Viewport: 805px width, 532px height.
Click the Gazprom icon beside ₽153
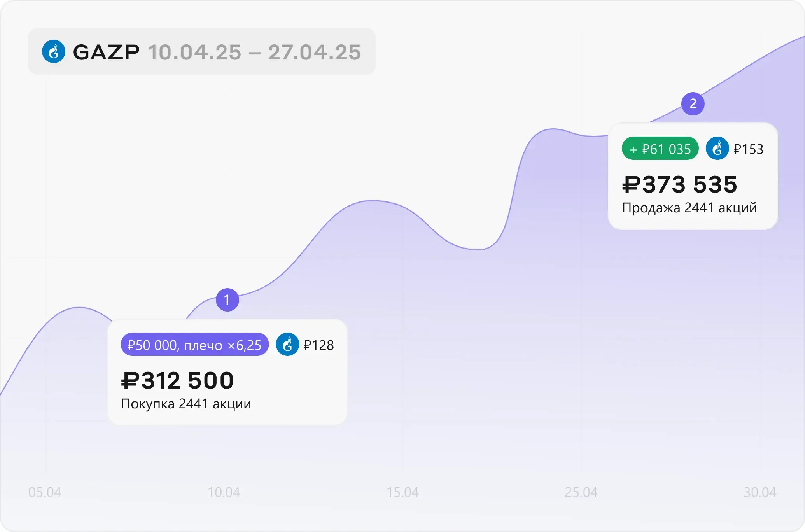[x=717, y=149]
